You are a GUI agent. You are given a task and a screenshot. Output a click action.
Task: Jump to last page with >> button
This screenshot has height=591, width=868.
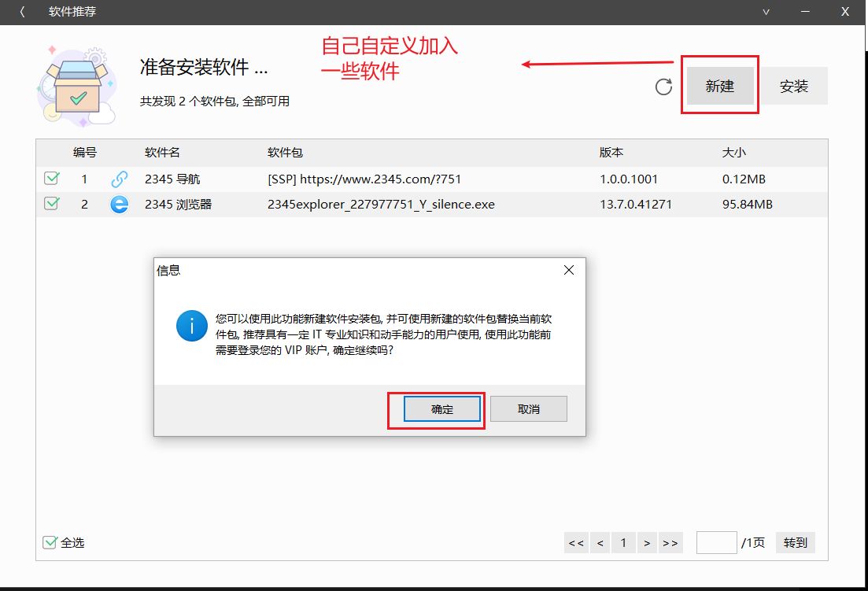point(670,542)
